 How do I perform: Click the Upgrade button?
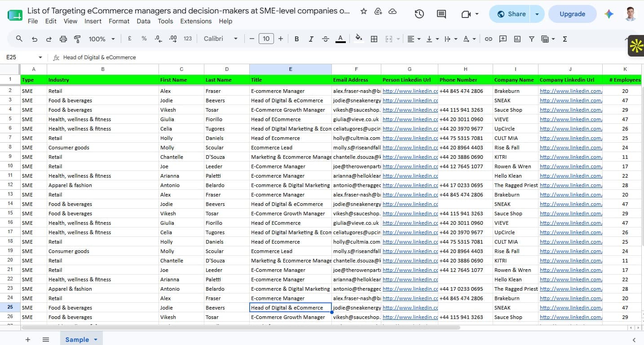[572, 14]
